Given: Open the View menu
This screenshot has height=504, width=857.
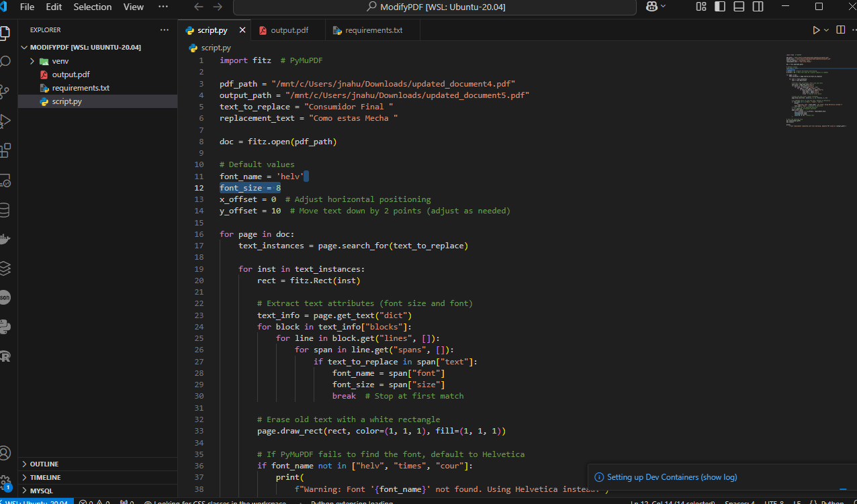Looking at the screenshot, I should (x=134, y=7).
